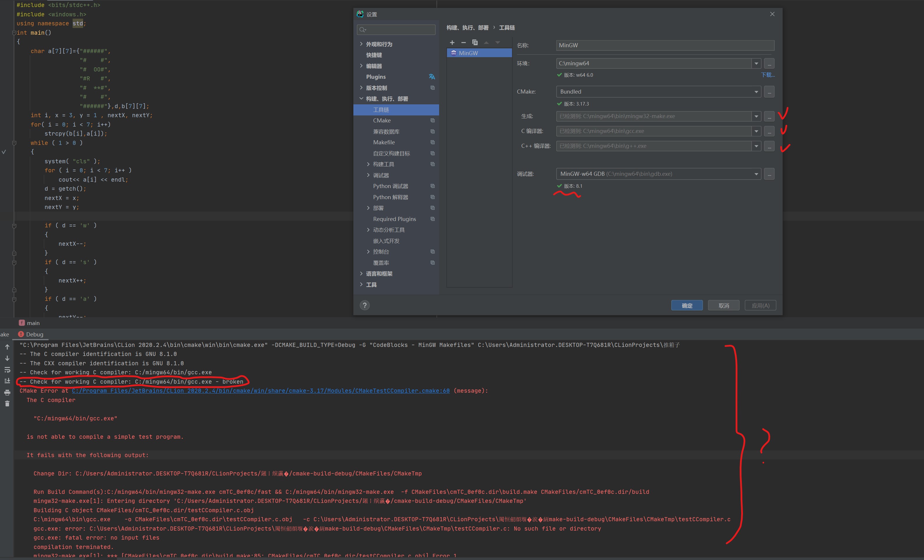Click scroll-to-end icon in Debug output
The height and width of the screenshot is (560, 924).
tap(7, 381)
